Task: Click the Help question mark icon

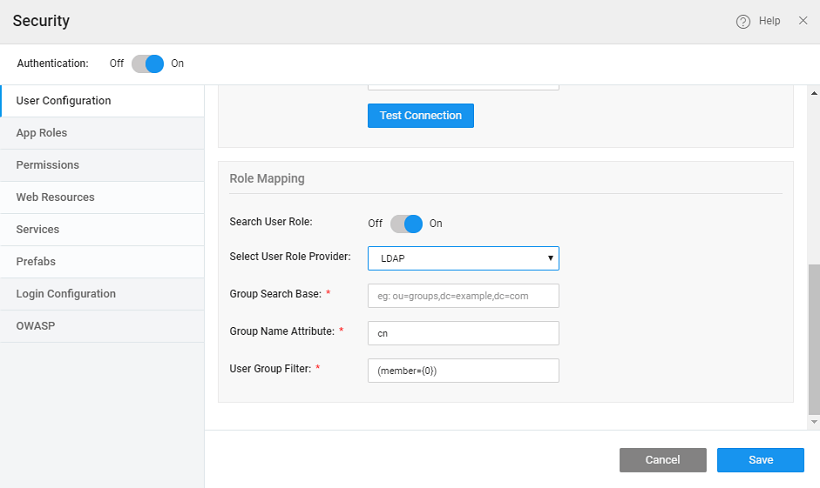Action: [743, 21]
